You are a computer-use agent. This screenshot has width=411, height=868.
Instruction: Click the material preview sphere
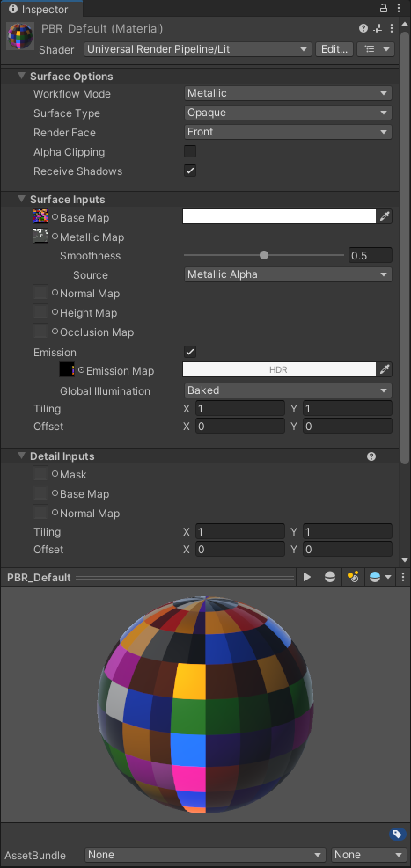(x=206, y=704)
